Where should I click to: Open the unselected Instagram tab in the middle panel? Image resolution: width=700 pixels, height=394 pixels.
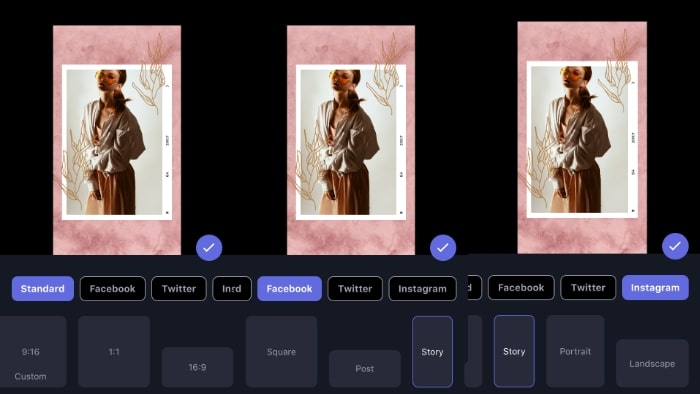pos(422,289)
